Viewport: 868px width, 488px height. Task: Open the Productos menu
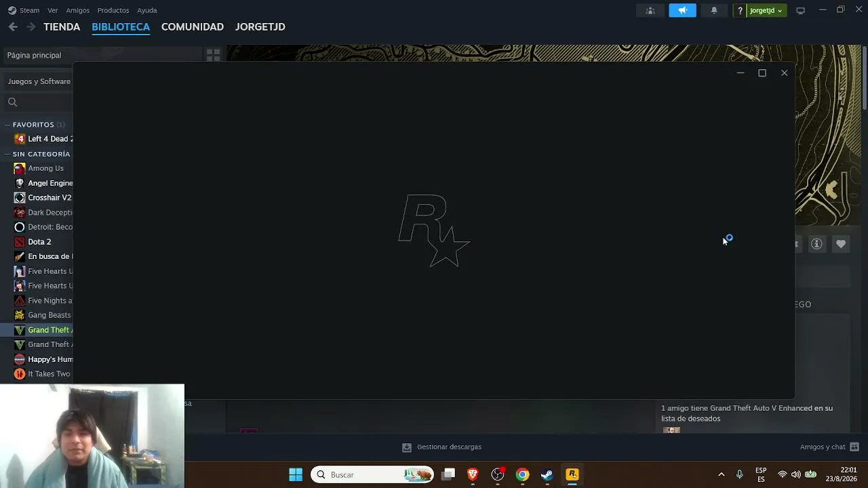pyautogui.click(x=113, y=10)
